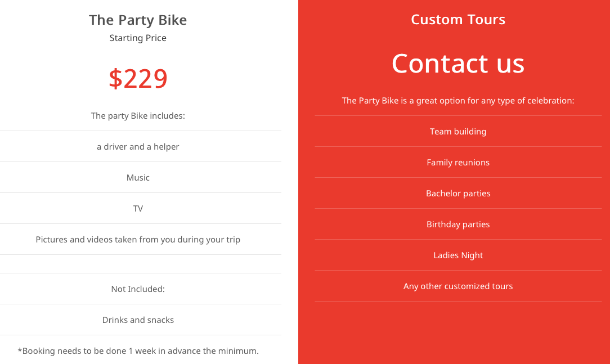This screenshot has width=610, height=364.
Task: Click the "Family reunions" item
Action: tap(458, 162)
